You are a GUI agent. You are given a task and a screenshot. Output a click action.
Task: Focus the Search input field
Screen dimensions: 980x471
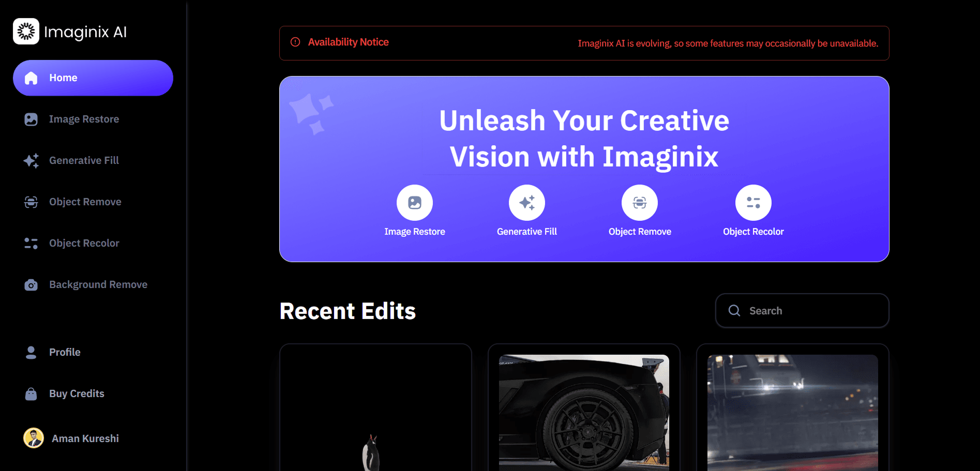[802, 311]
